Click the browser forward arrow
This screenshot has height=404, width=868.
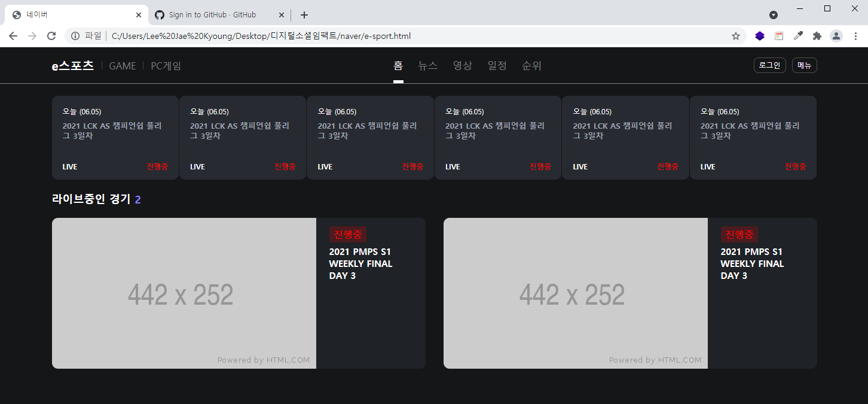pos(32,36)
